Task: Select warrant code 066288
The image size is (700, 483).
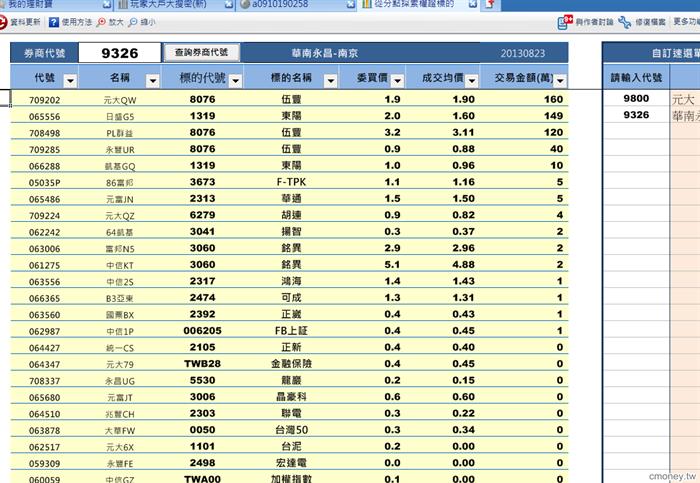Action: coord(44,167)
